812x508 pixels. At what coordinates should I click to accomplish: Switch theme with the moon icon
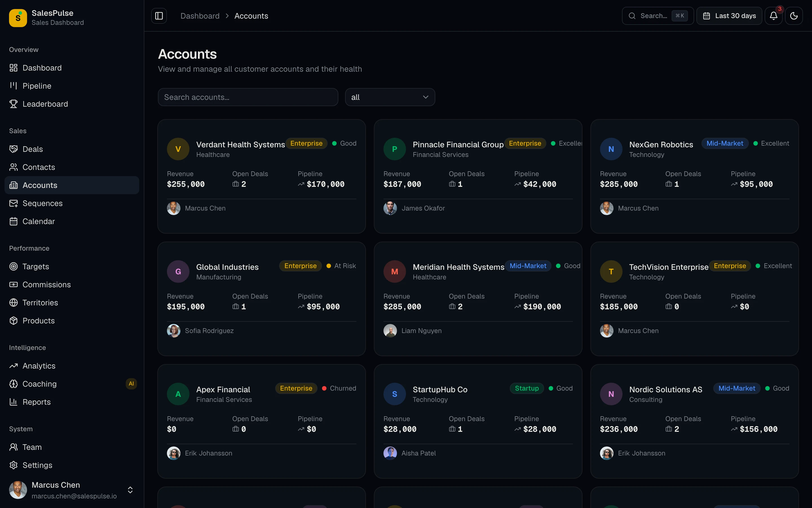794,16
